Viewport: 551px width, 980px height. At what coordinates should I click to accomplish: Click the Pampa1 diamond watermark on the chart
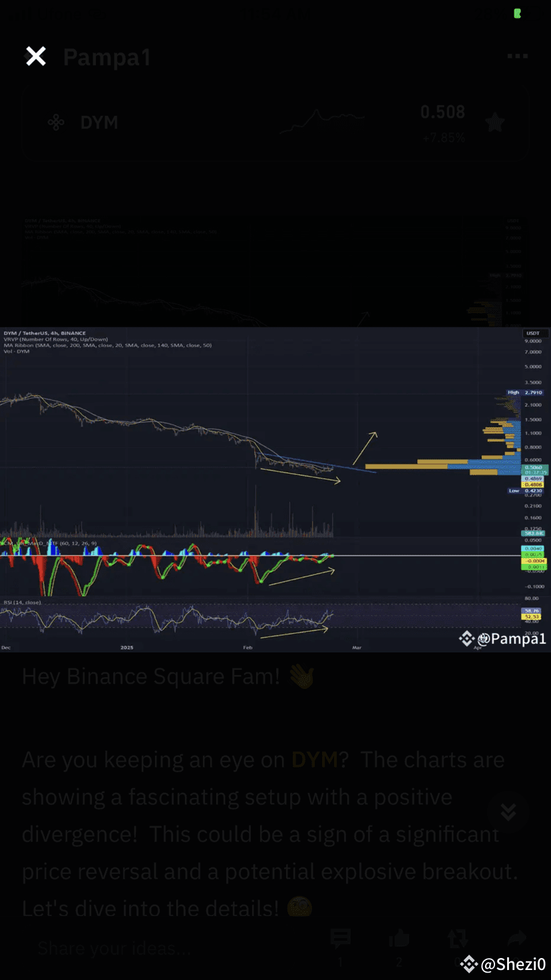point(466,638)
